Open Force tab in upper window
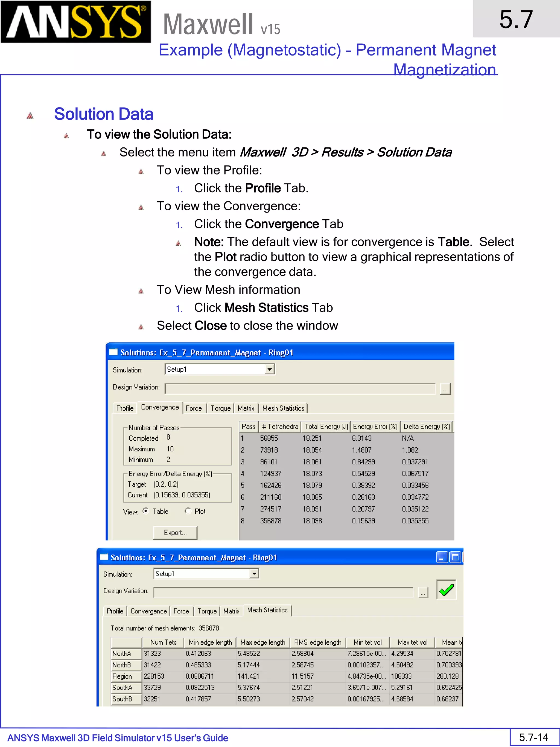Viewport: 560px width, 747px height. point(194,408)
